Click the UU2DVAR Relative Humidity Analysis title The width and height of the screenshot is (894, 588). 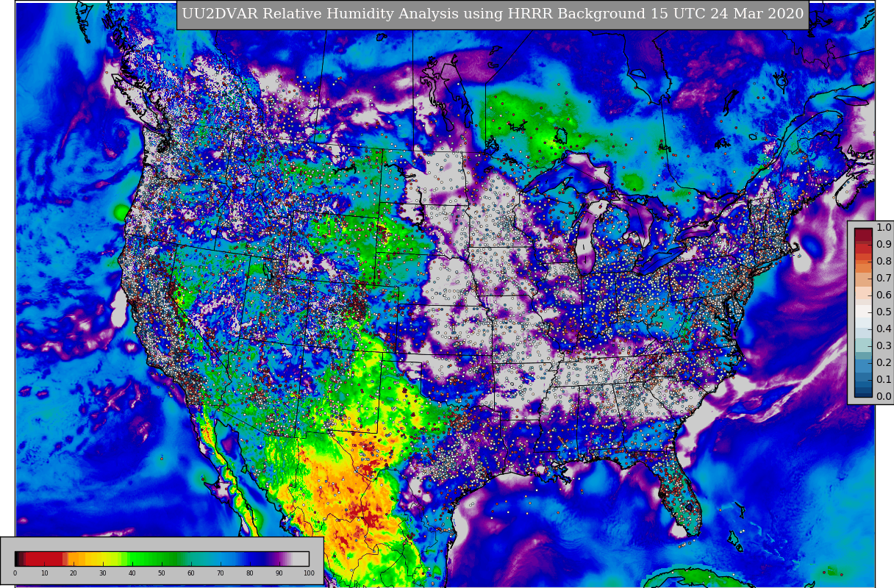click(x=493, y=15)
